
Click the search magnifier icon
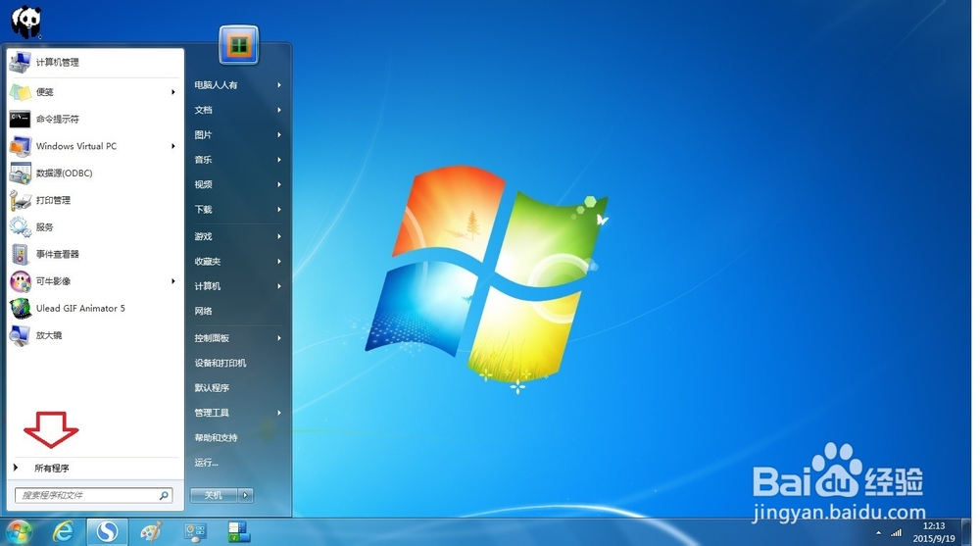(x=164, y=495)
